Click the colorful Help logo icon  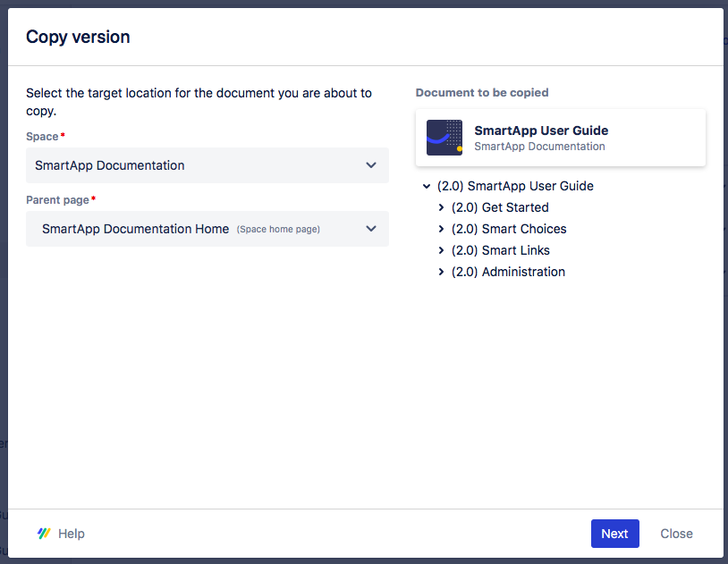[x=44, y=534]
